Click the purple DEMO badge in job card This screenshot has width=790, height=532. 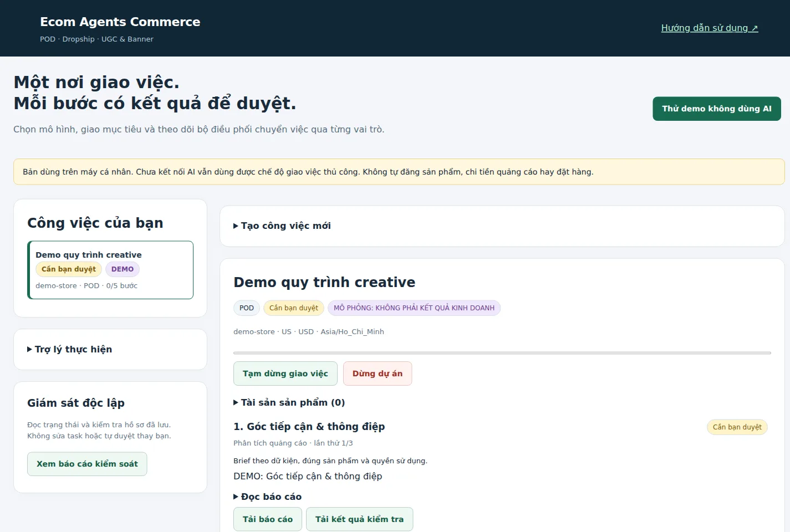pyautogui.click(x=123, y=269)
